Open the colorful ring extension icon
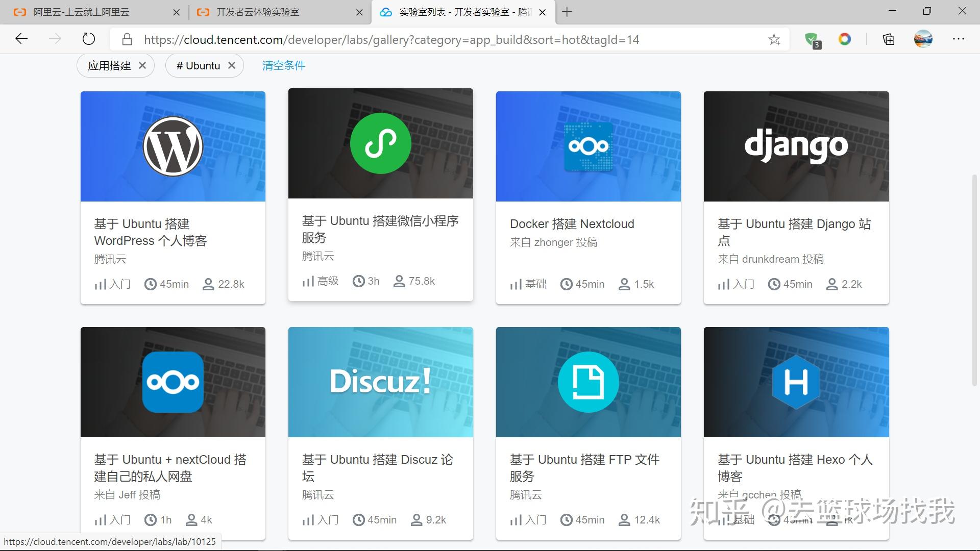 click(x=845, y=39)
